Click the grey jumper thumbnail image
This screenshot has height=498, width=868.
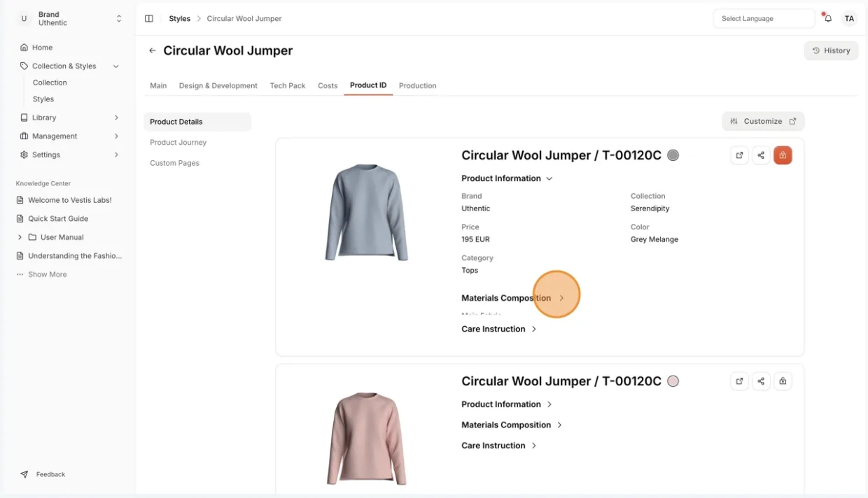point(366,213)
